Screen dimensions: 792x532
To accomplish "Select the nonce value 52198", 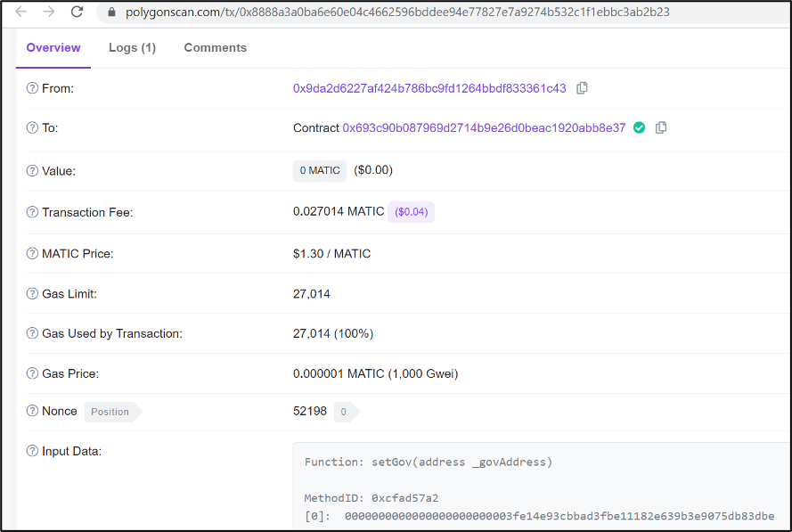I will [310, 411].
